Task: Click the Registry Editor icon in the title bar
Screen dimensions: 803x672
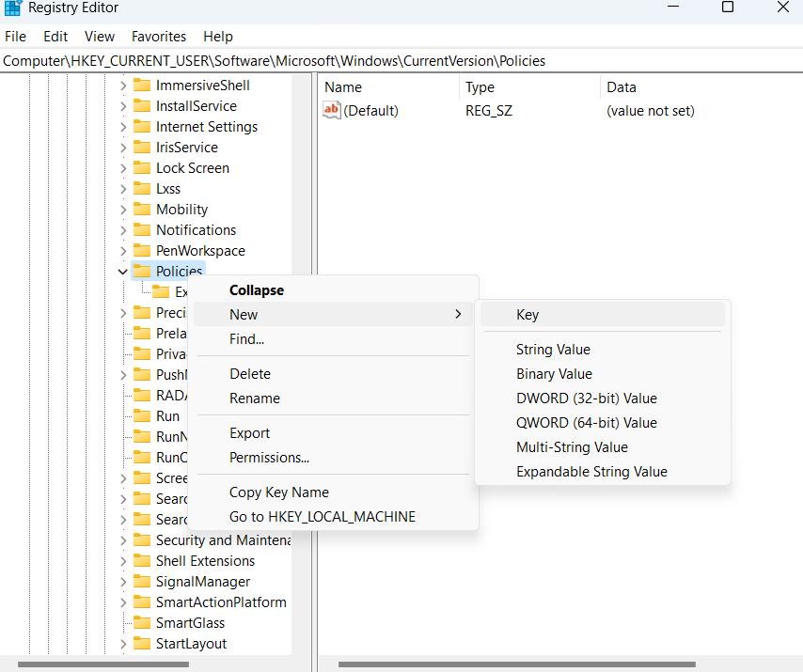Action: (x=10, y=8)
